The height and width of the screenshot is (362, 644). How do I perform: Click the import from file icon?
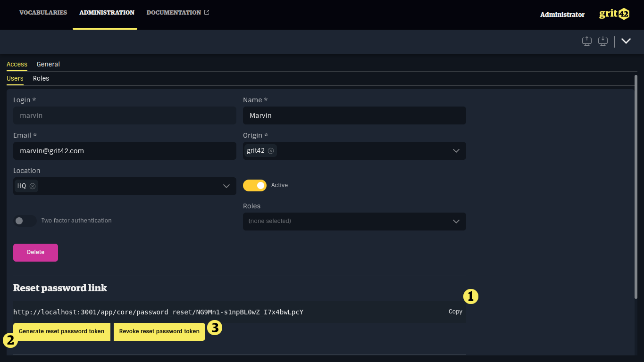(602, 41)
